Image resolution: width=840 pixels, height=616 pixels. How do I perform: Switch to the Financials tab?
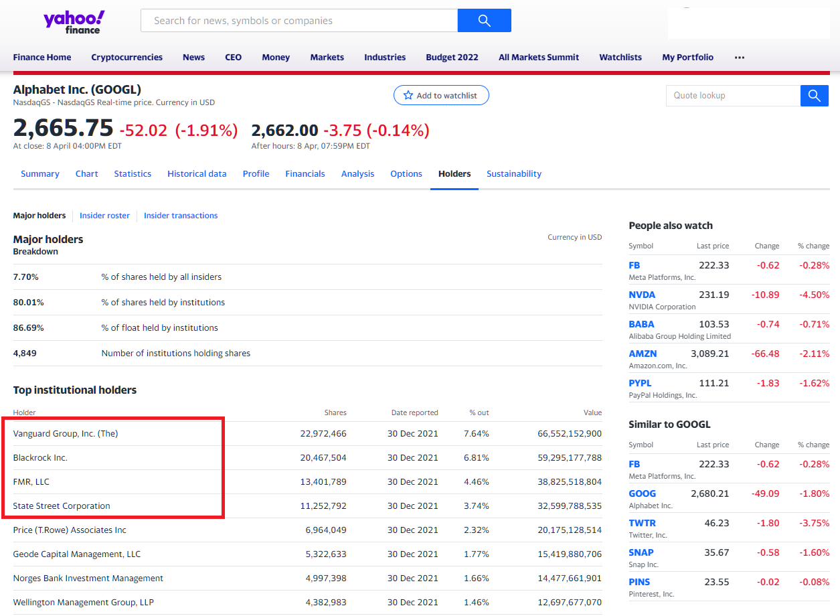point(305,174)
